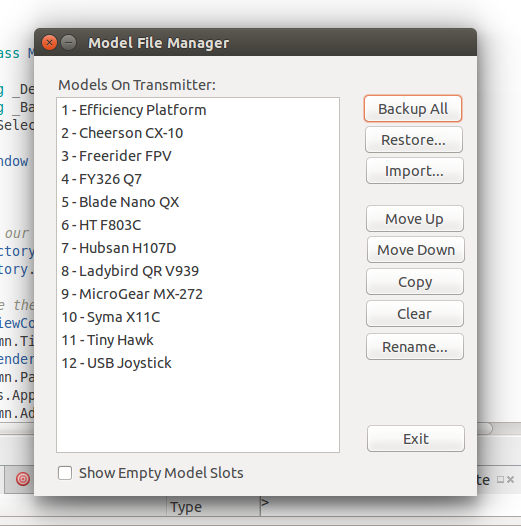Image resolution: width=521 pixels, height=526 pixels.
Task: Select model 10 - Syma X11C
Action: pyautogui.click(x=198, y=317)
